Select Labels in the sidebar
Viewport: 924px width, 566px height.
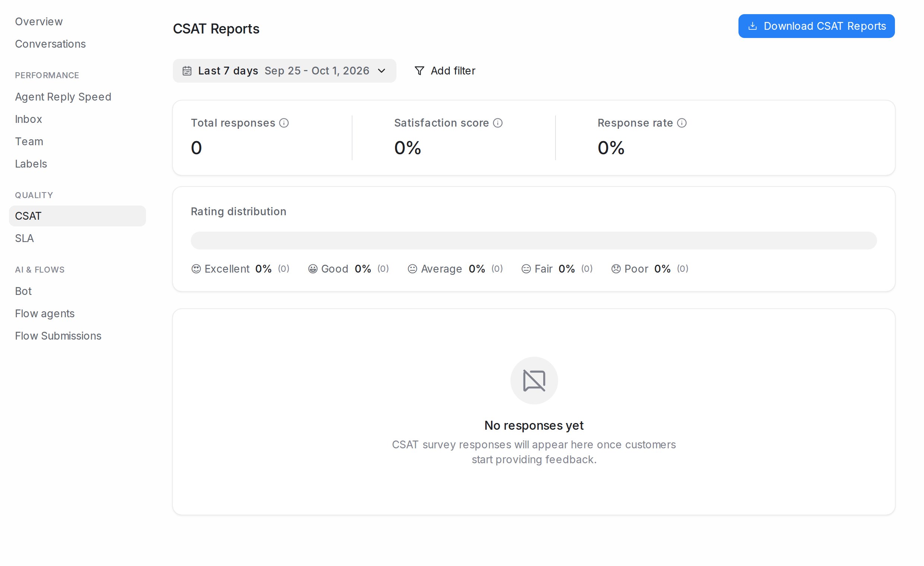[31, 164]
